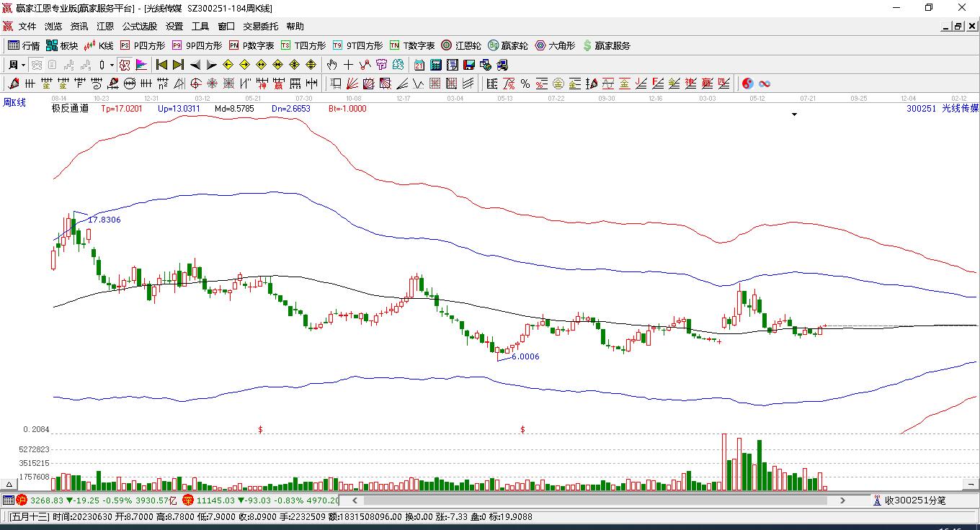Open the 江恩 menu
Screen dimensions: 980x530
105,27
